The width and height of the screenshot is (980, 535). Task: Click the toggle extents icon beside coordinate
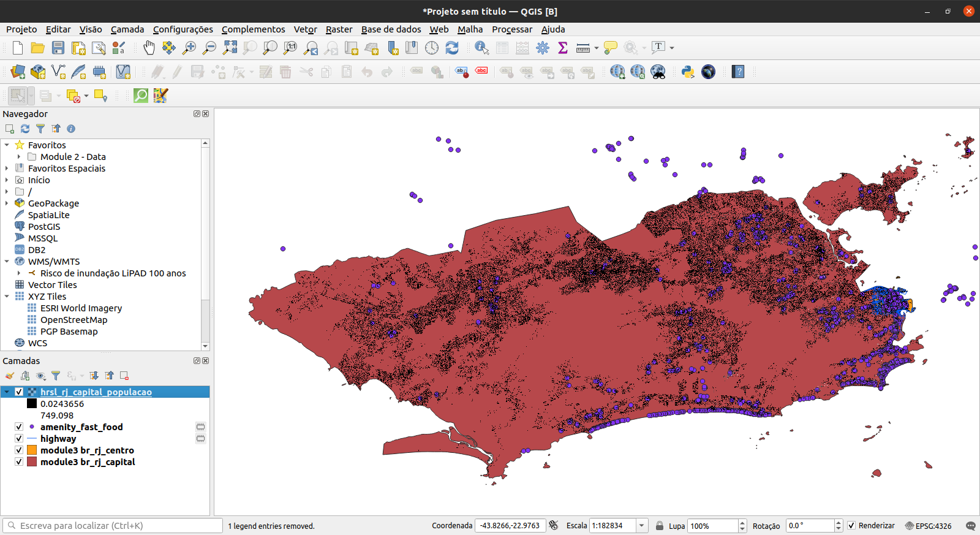(554, 525)
